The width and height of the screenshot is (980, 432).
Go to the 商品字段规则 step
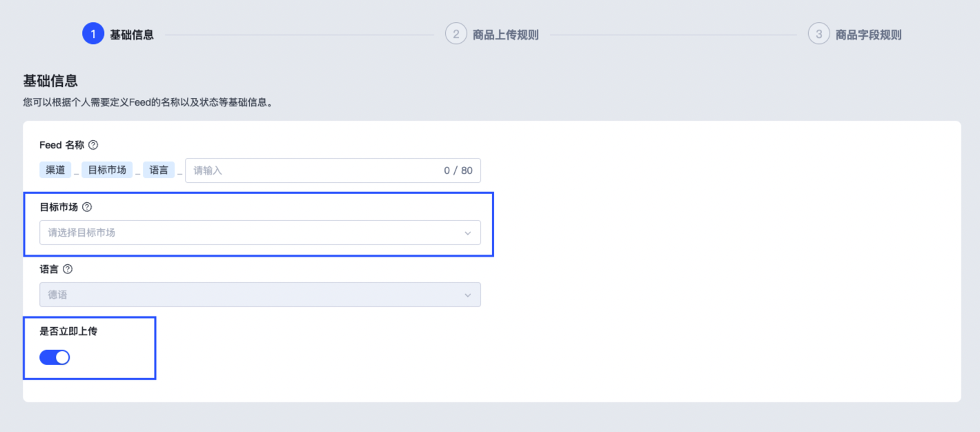pyautogui.click(x=868, y=35)
